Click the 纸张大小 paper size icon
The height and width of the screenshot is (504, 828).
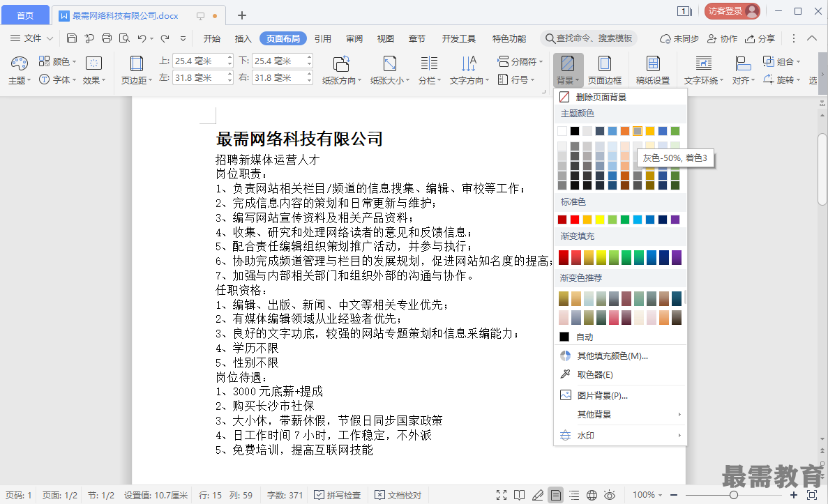click(390, 64)
